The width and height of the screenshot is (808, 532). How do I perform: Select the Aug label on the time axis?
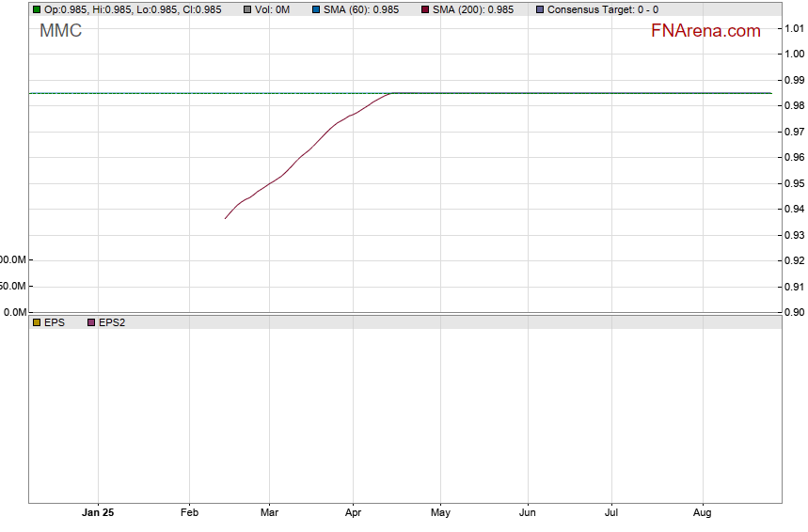[x=702, y=513]
